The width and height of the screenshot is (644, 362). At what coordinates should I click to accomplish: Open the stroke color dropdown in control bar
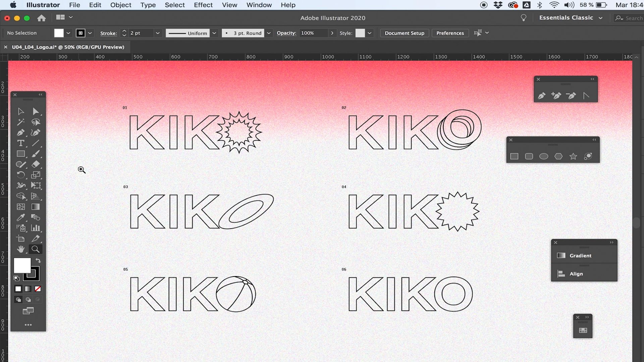(x=90, y=33)
